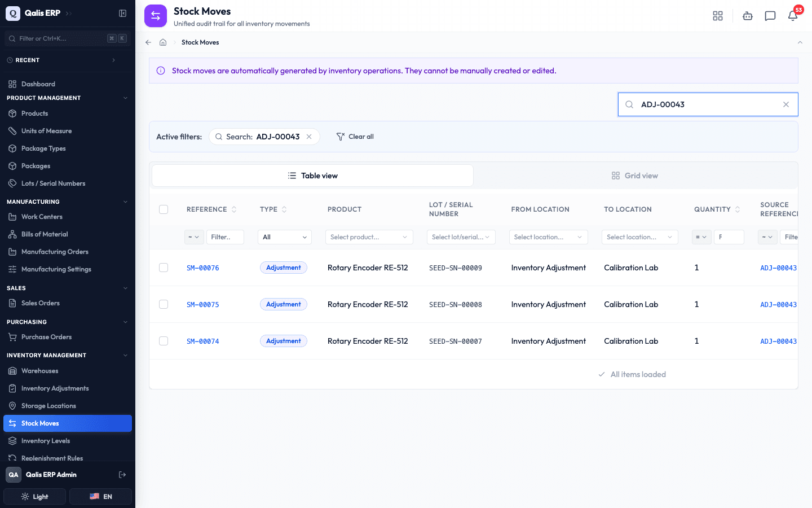Sort by Quantity column
812x508 pixels.
[x=738, y=209]
